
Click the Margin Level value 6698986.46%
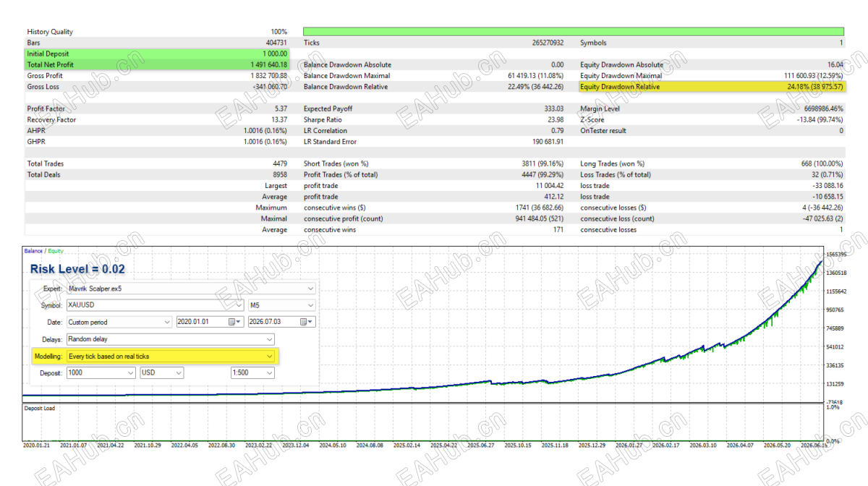[x=823, y=108]
